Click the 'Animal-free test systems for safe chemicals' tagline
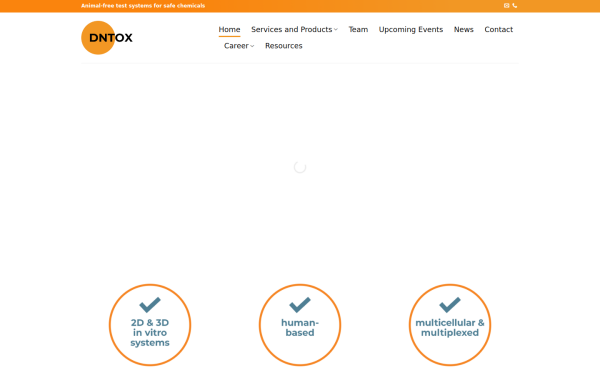Image resolution: width=600 pixels, height=375 pixels. pyautogui.click(x=143, y=6)
